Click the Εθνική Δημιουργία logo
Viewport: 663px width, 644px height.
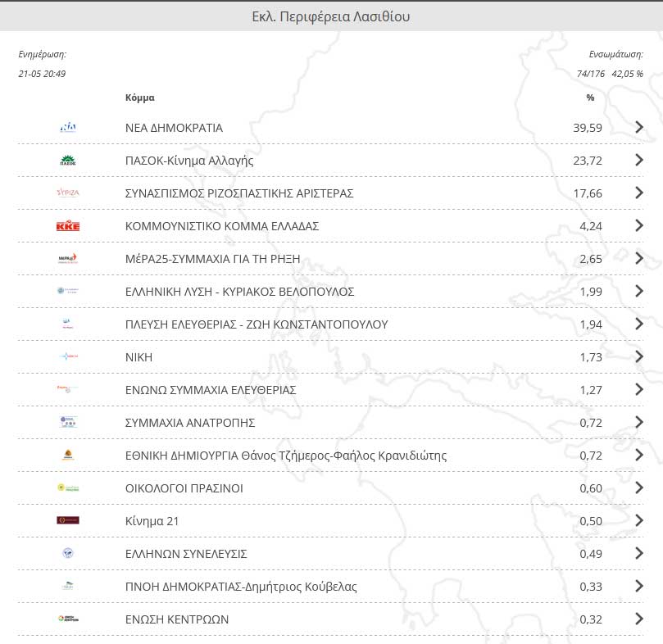[x=68, y=455]
